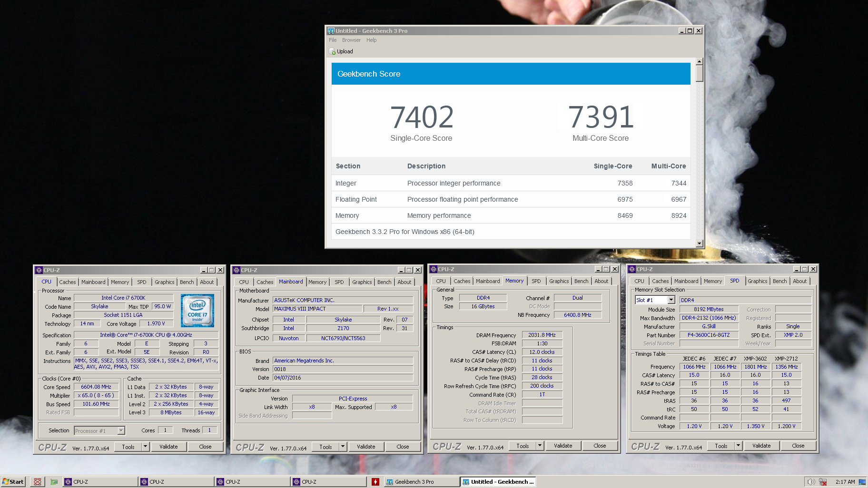
Task: Click the network tray icon
Action: [823, 482]
